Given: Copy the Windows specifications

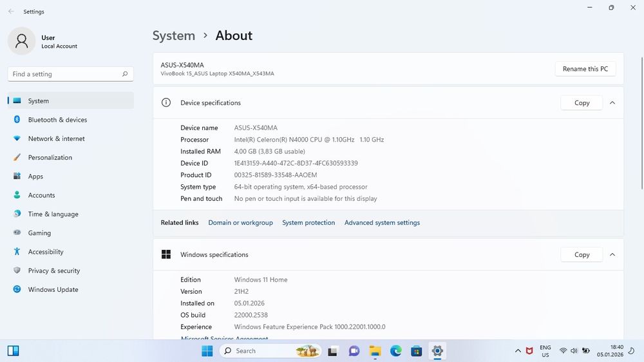Looking at the screenshot, I should (x=582, y=255).
